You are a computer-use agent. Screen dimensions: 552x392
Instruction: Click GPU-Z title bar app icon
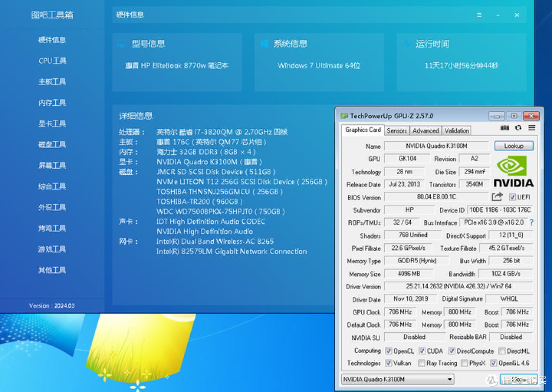344,116
